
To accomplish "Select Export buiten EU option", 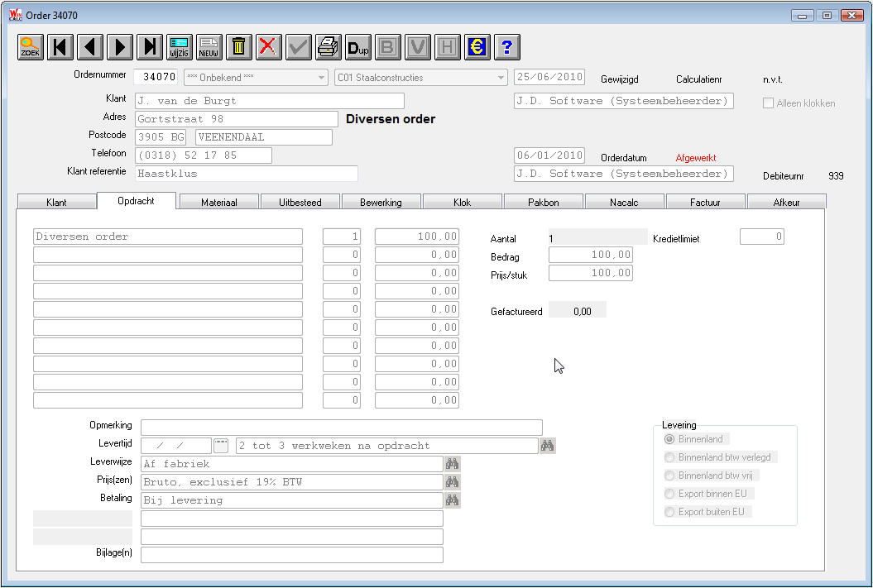I will pos(669,512).
